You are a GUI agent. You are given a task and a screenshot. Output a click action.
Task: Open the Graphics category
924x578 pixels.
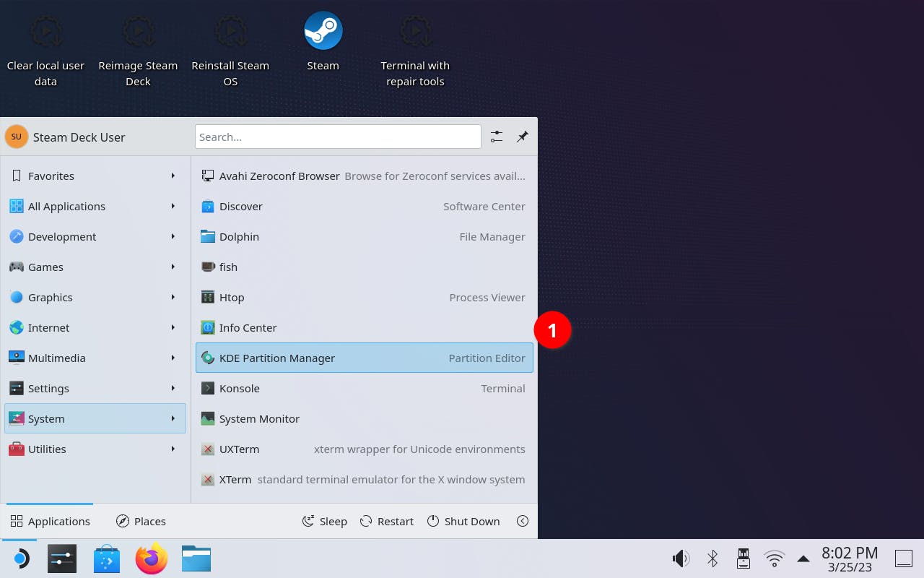click(x=95, y=297)
